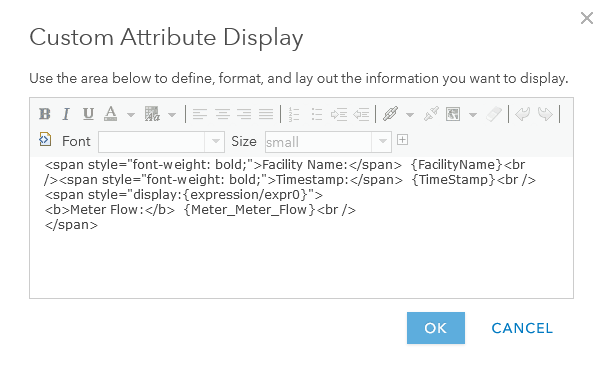603x381 pixels.
Task: Click the {FacilityName} field text
Action: (456, 165)
